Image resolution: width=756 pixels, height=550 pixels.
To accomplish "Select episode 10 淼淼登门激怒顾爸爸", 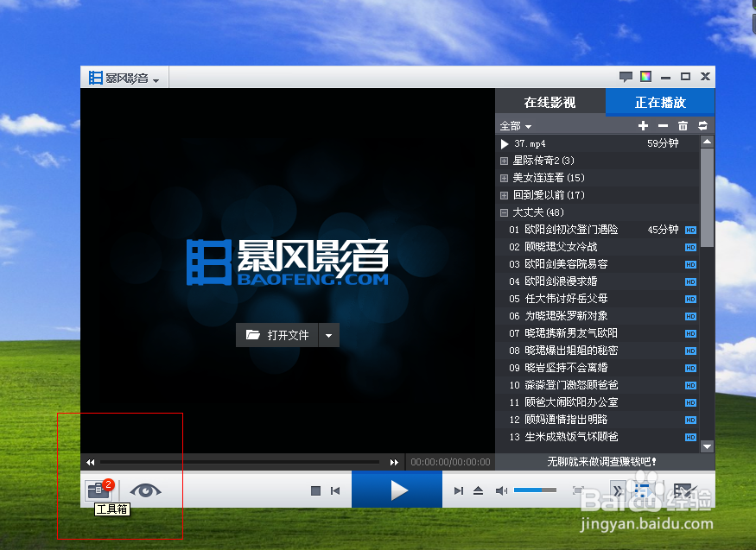I will [x=597, y=385].
